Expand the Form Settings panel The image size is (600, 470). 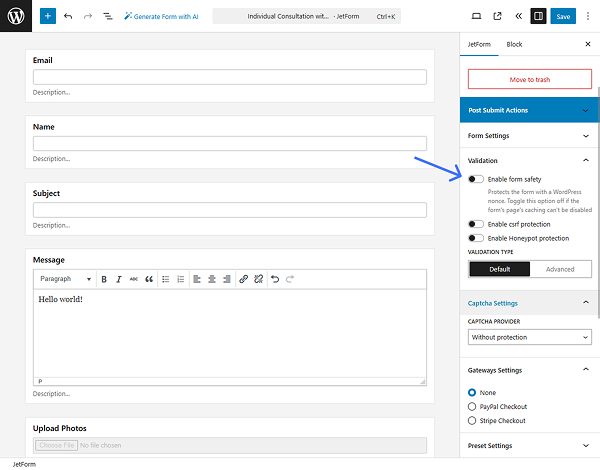[530, 136]
